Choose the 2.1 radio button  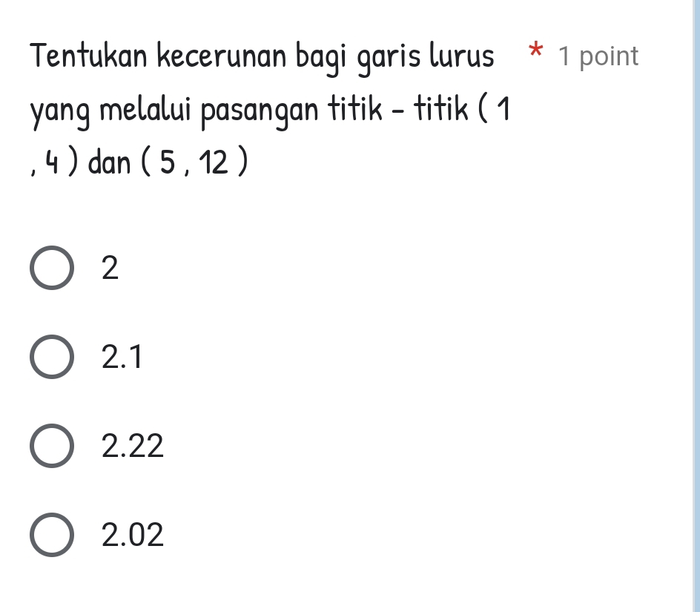pyautogui.click(x=53, y=358)
